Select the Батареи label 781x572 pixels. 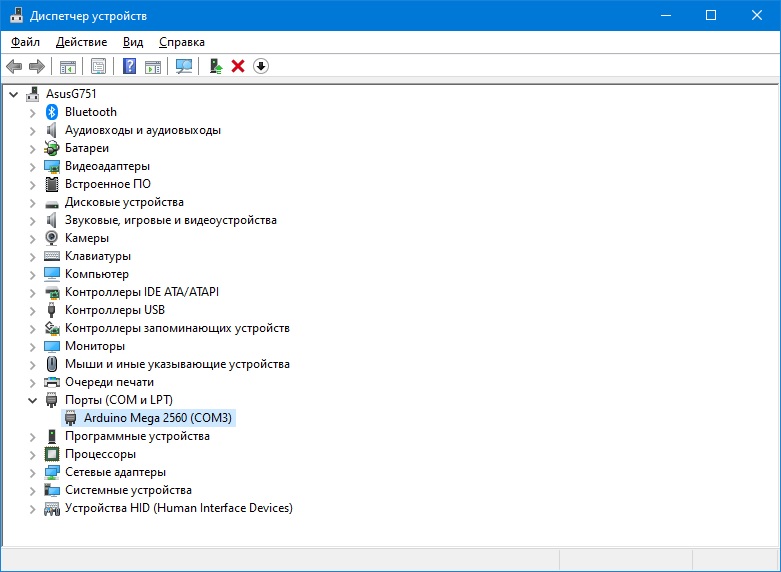(87, 148)
